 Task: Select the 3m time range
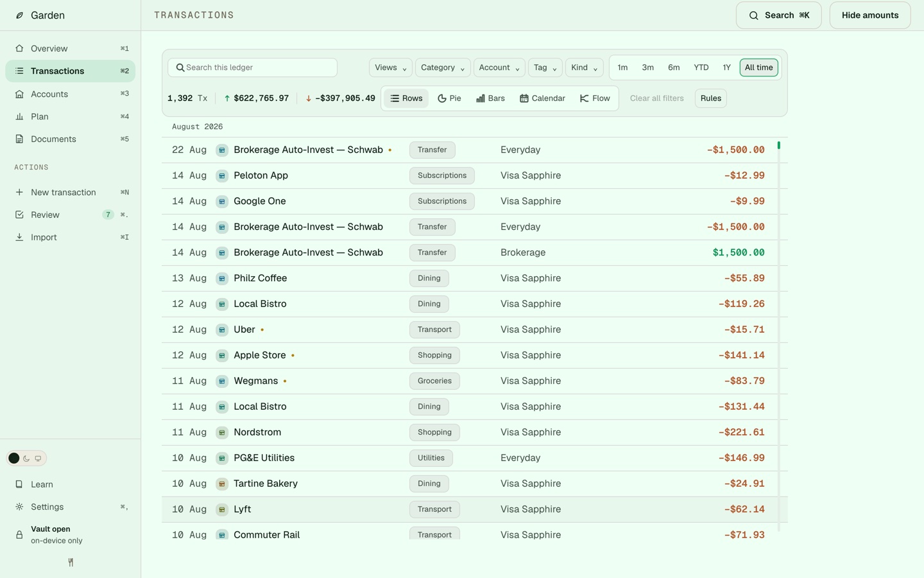click(x=648, y=67)
